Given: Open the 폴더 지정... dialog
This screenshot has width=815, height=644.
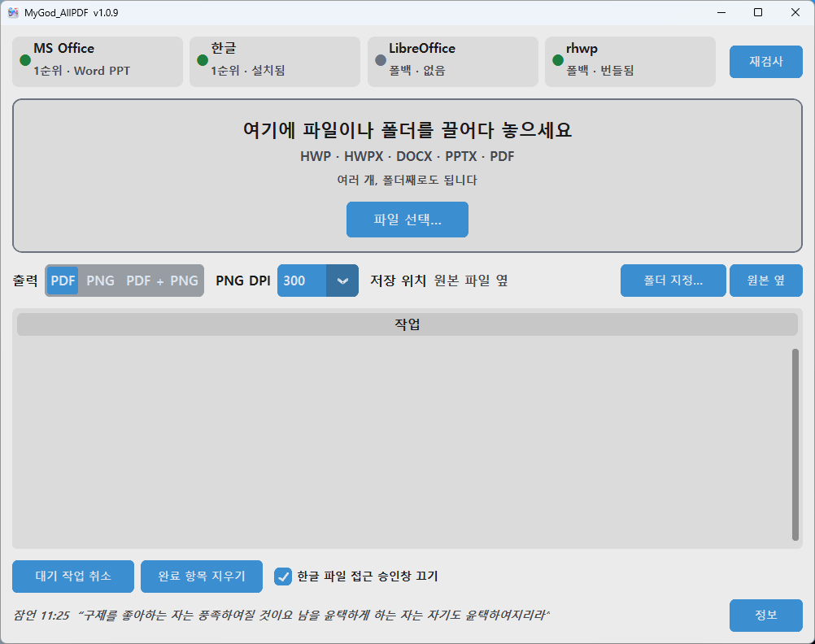Looking at the screenshot, I should click(x=673, y=281).
